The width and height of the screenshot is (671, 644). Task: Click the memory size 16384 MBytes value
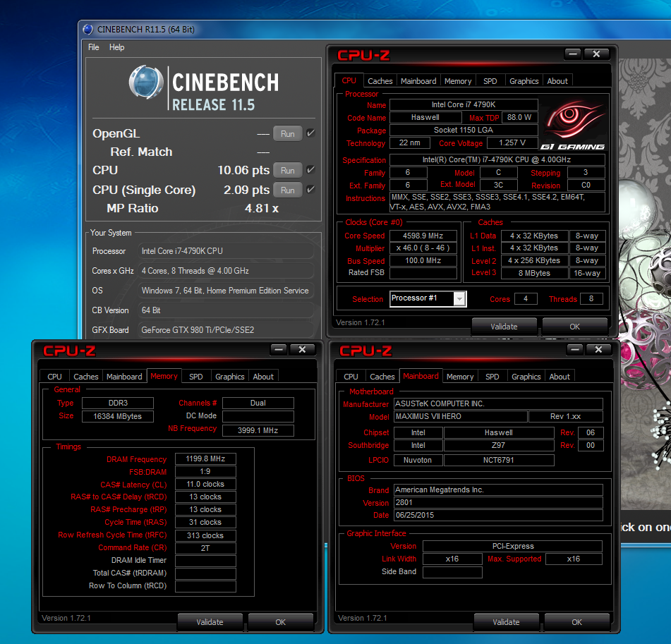(x=118, y=416)
